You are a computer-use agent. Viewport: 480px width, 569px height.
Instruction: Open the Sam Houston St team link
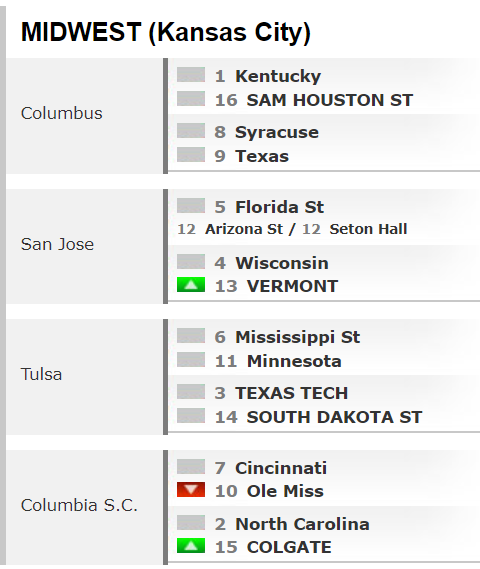click(x=330, y=100)
